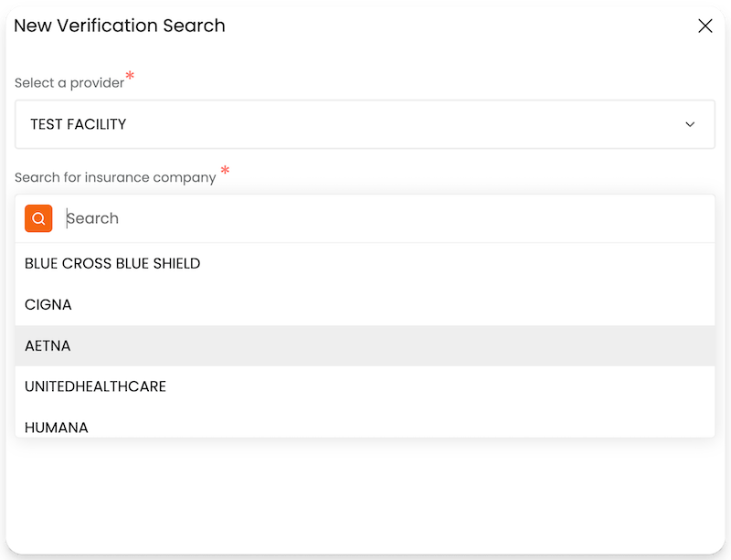The image size is (731, 560).
Task: Expand the provider dropdown chevron arrow
Action: tap(690, 124)
